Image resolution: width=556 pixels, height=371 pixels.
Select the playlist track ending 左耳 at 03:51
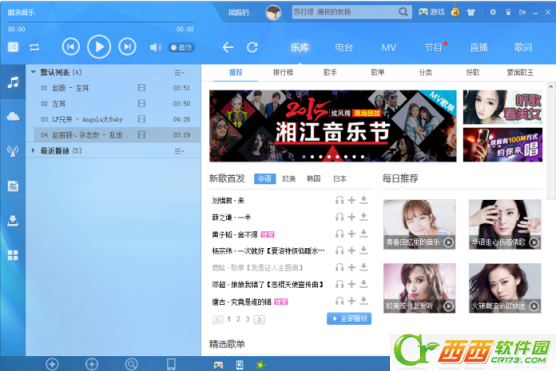click(116, 88)
